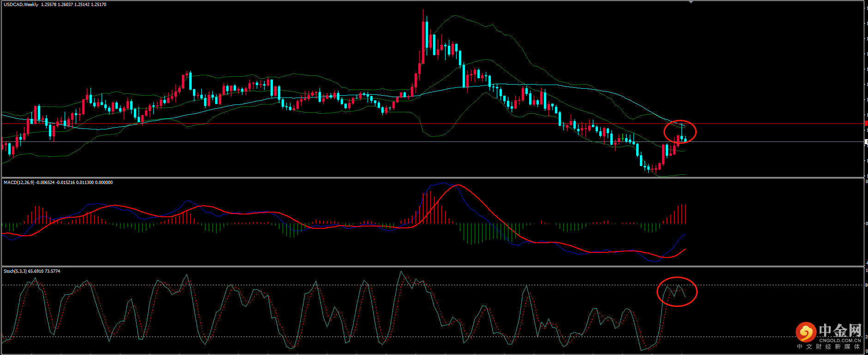Click the round orange CNGOLD logo icon
The height and width of the screenshot is (355, 868).
tap(806, 332)
